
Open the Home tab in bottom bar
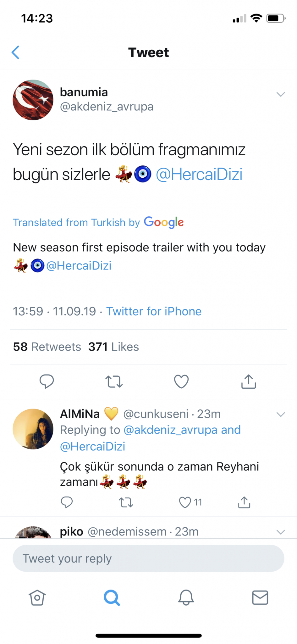pos(37,597)
